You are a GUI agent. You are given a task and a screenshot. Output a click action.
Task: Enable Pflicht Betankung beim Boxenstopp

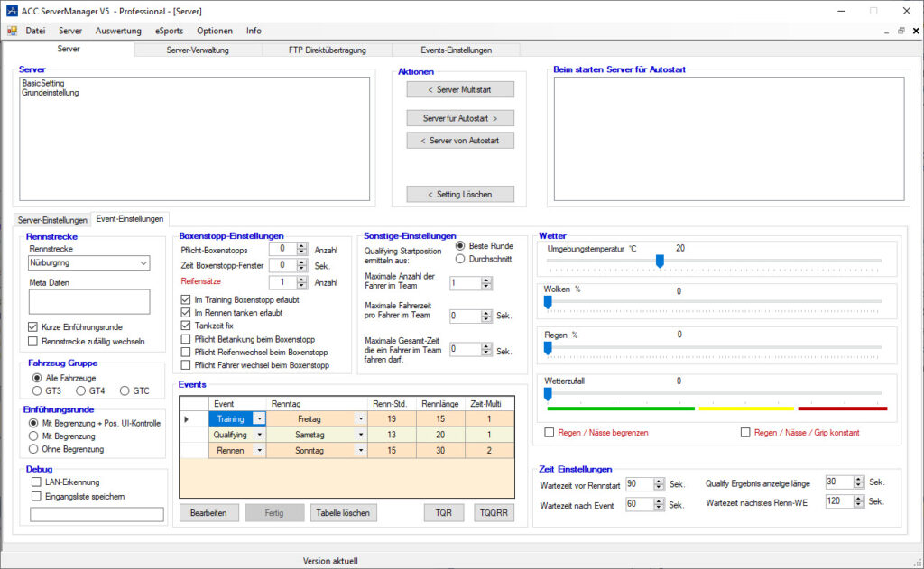coord(186,339)
